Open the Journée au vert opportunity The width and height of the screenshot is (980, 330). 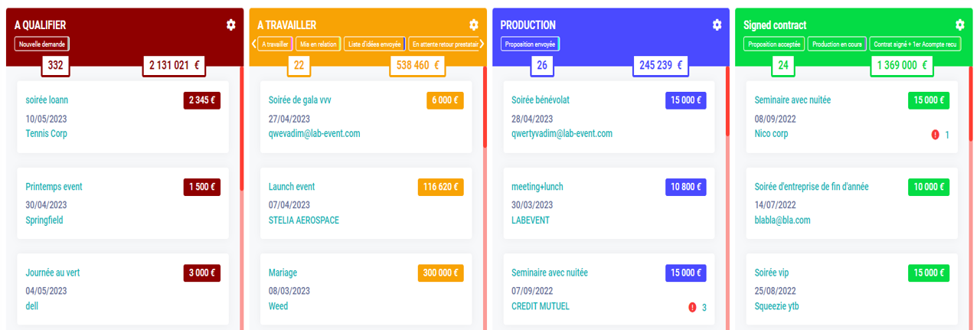pyautogui.click(x=53, y=273)
